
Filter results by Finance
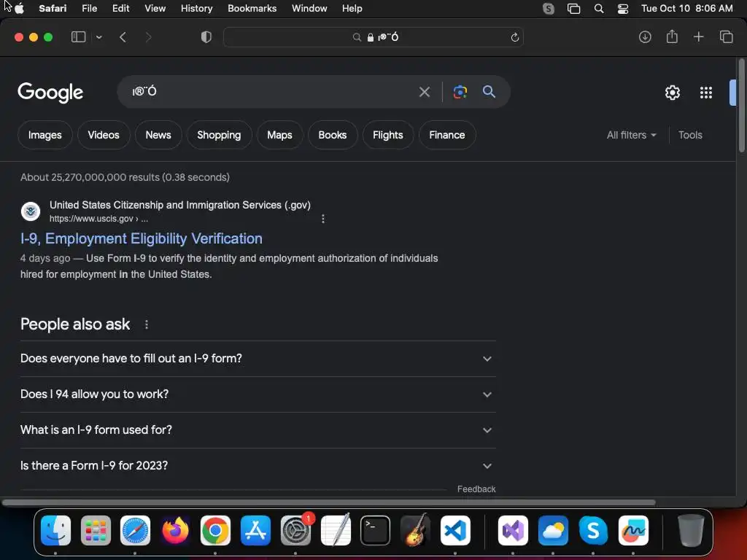coord(447,135)
